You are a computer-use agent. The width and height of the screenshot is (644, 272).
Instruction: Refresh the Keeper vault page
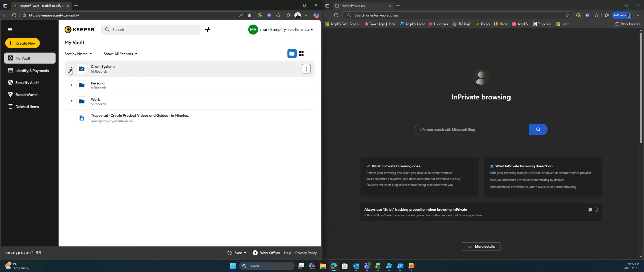[x=14, y=15]
